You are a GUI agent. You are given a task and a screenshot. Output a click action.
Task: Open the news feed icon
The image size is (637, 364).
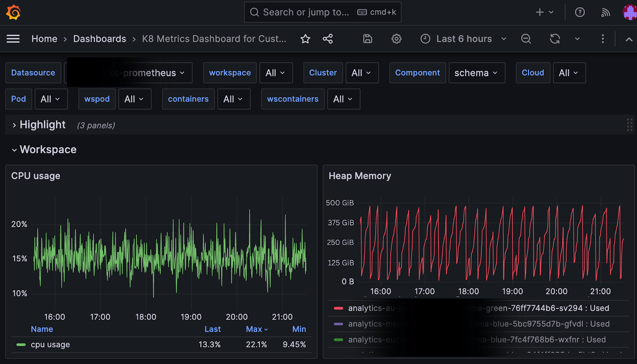click(x=605, y=12)
